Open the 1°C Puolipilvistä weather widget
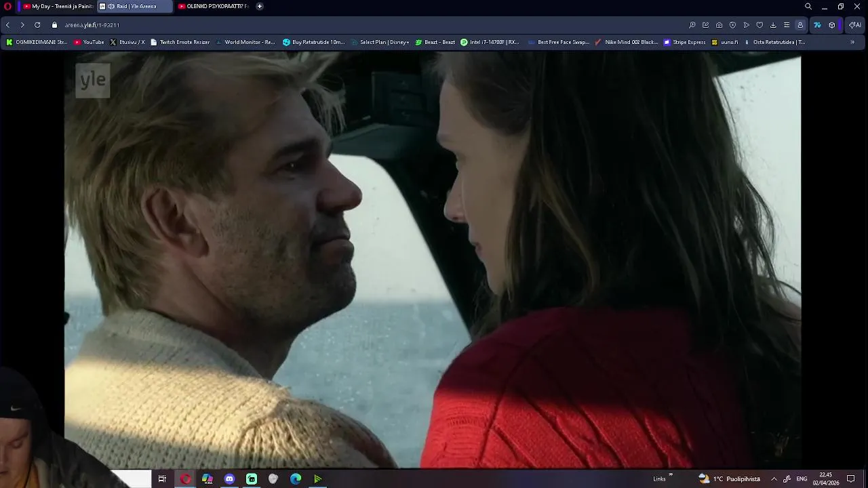Image resolution: width=868 pixels, height=488 pixels. (x=729, y=479)
